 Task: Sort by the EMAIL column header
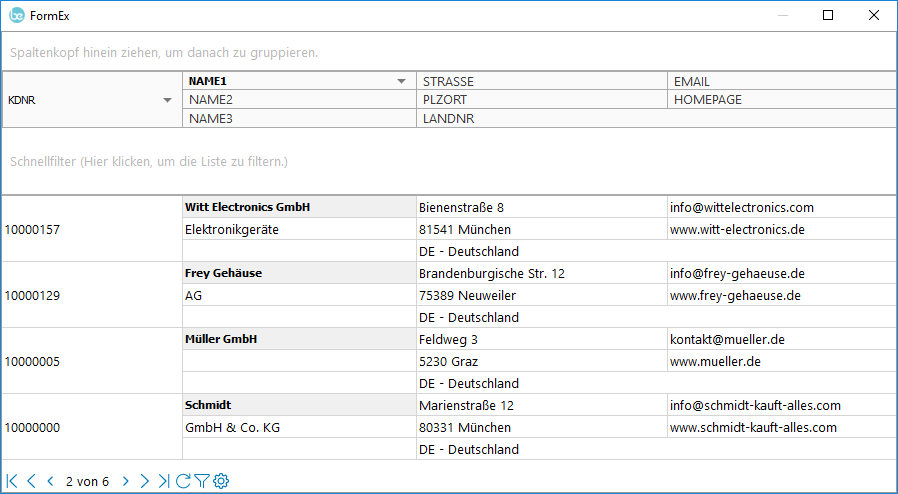780,81
